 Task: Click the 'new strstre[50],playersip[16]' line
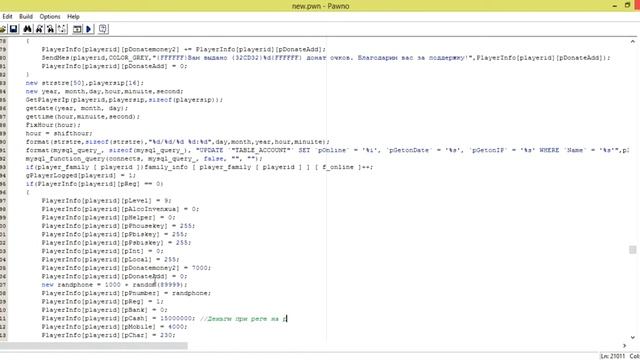(x=84, y=83)
